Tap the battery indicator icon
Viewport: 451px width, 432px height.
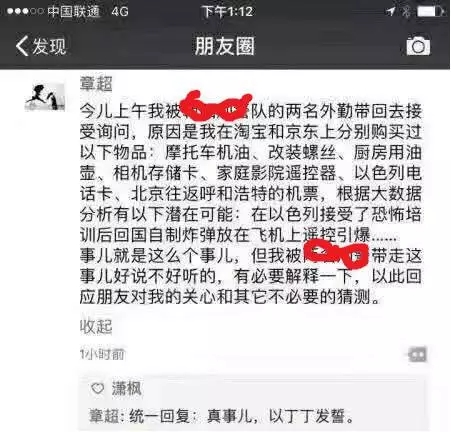[431, 12]
